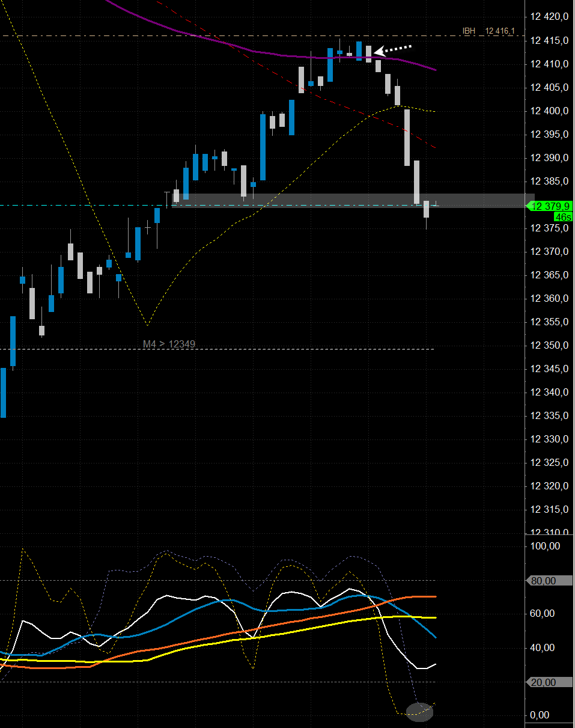Click price axis label 12 385,0

549,182
